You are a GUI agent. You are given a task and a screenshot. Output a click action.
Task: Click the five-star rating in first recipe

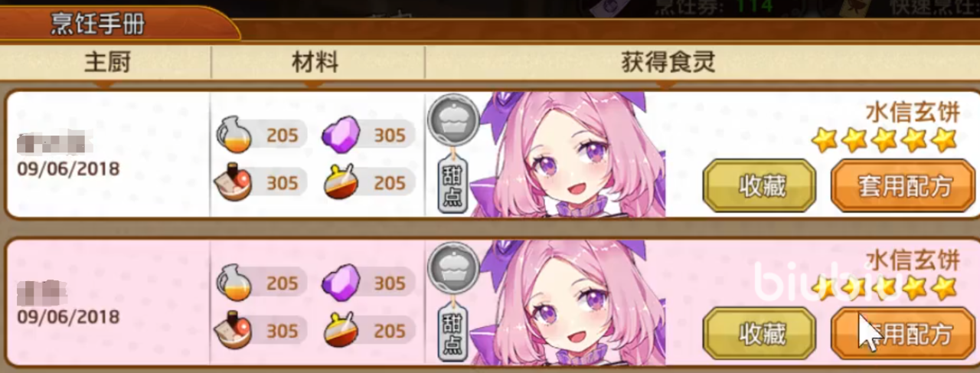pos(884,140)
